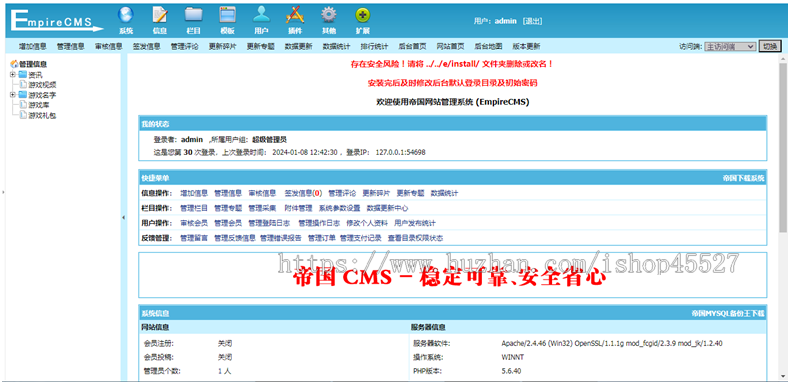Open the 管理会员 quick link
This screenshot has width=790, height=384.
point(228,223)
